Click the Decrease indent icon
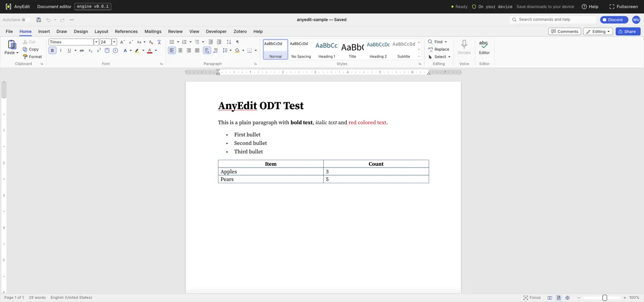Viewport: 644px width, 302px height. [211, 42]
